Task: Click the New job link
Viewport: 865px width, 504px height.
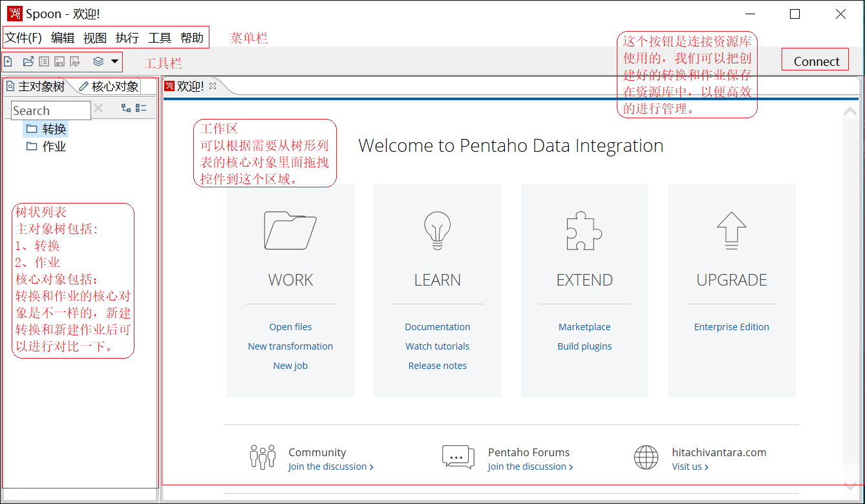Action: [x=290, y=366]
